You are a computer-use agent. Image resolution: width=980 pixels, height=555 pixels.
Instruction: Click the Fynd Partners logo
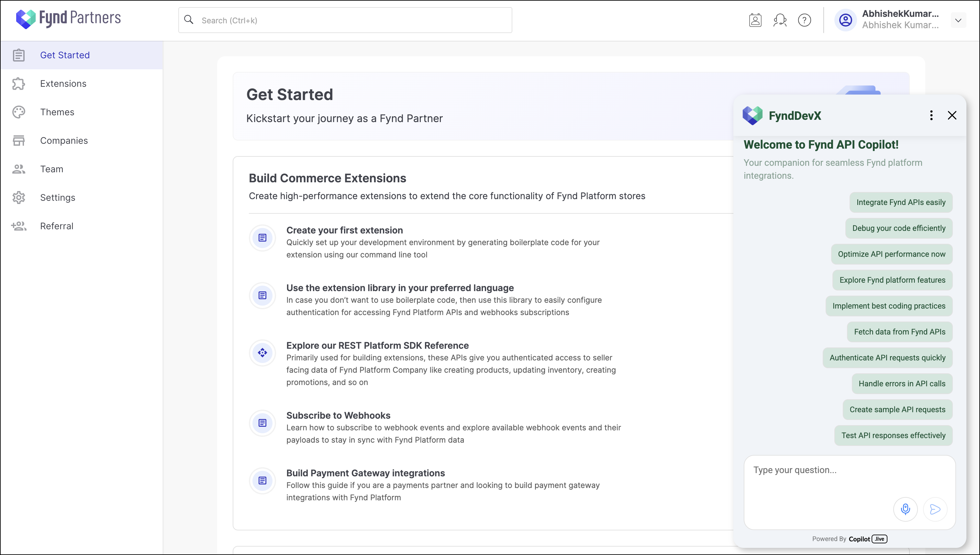[68, 19]
